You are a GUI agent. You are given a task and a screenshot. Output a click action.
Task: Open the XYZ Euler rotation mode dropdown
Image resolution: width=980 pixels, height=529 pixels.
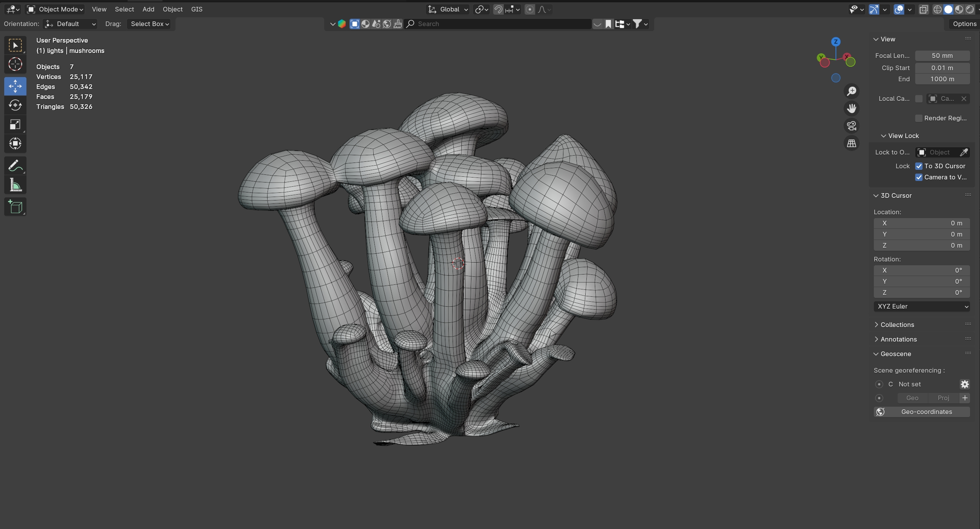pos(921,306)
